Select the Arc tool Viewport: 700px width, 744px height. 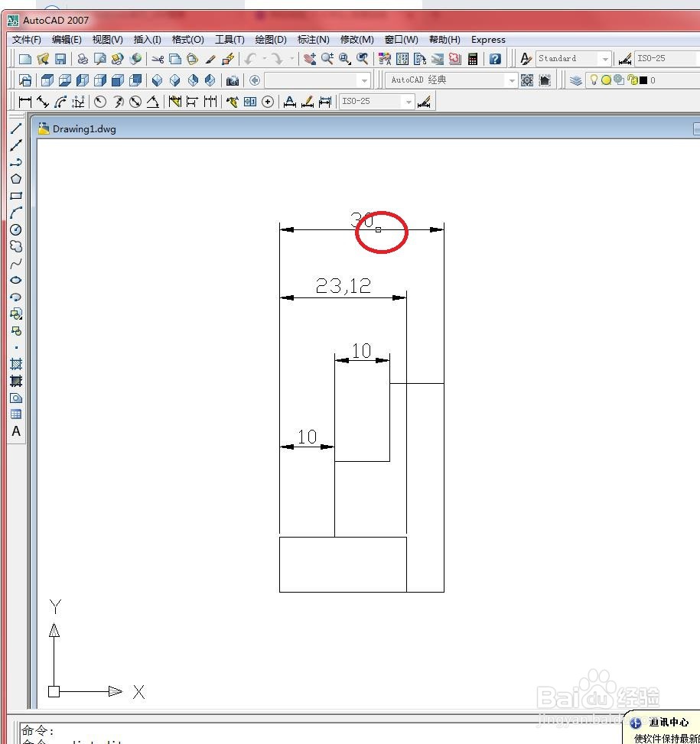point(15,213)
